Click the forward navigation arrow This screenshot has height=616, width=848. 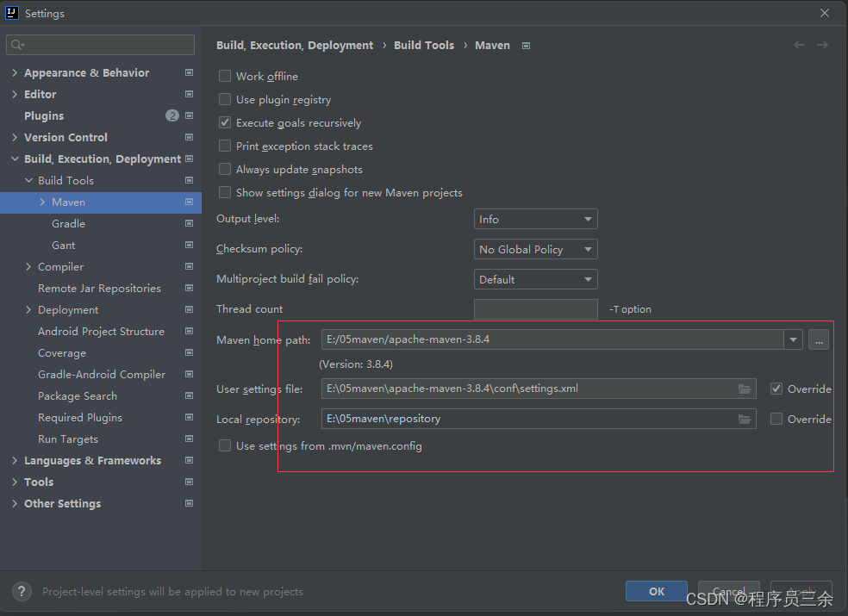pos(823,45)
